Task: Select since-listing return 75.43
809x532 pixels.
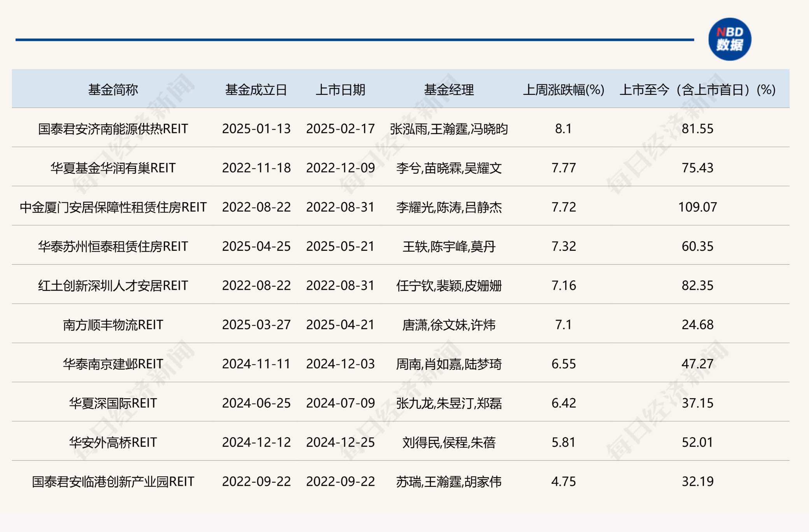Action: point(698,168)
